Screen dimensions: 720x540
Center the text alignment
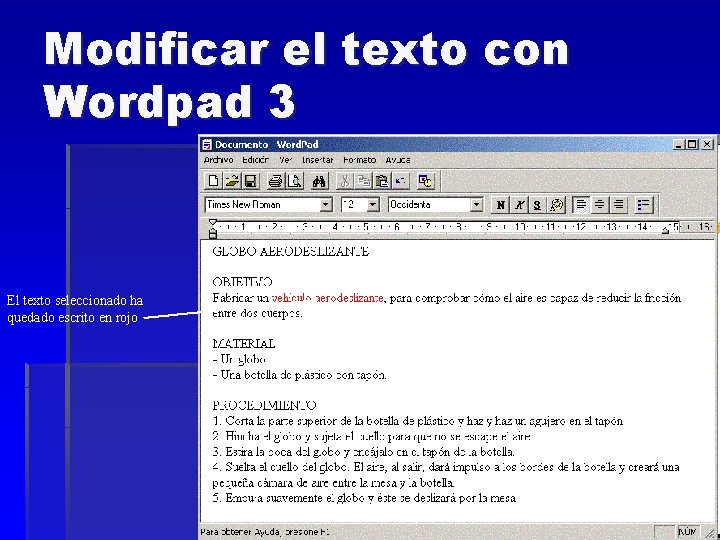(x=600, y=205)
